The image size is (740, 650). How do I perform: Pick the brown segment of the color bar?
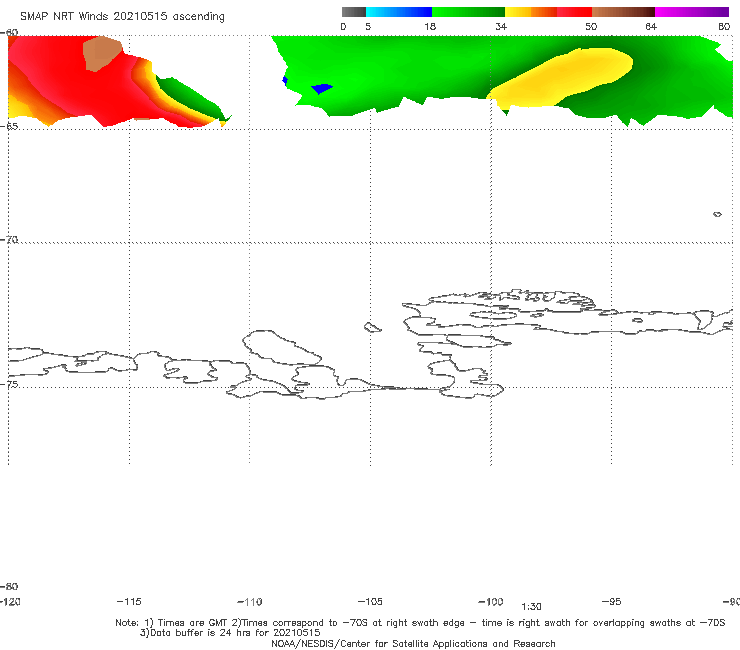[x=623, y=12]
